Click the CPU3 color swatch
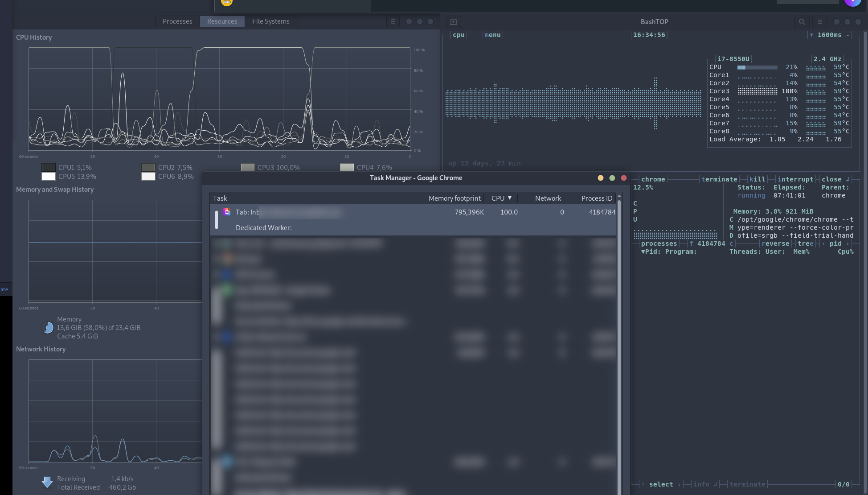868x495 pixels. (x=247, y=167)
